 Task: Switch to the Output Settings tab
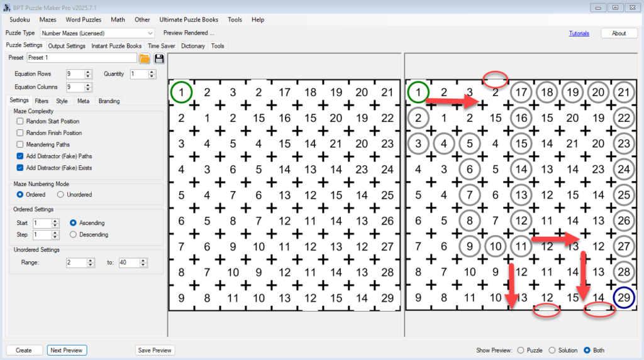point(67,46)
